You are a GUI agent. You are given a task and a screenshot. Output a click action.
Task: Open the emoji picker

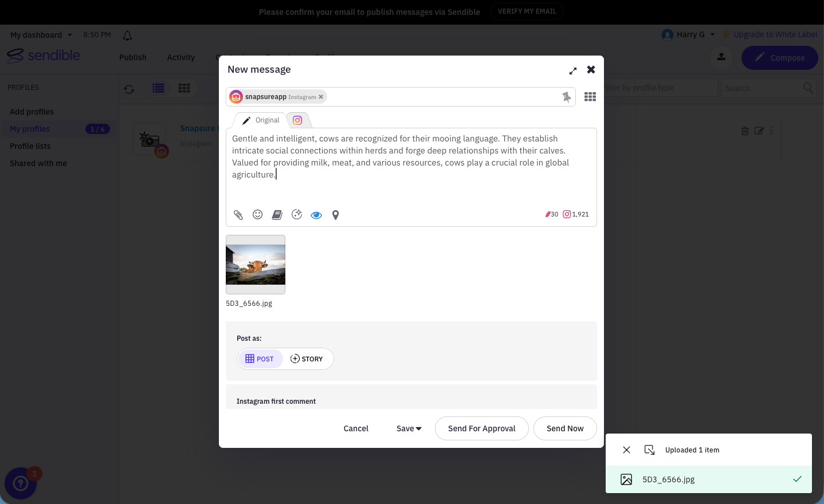[258, 215]
